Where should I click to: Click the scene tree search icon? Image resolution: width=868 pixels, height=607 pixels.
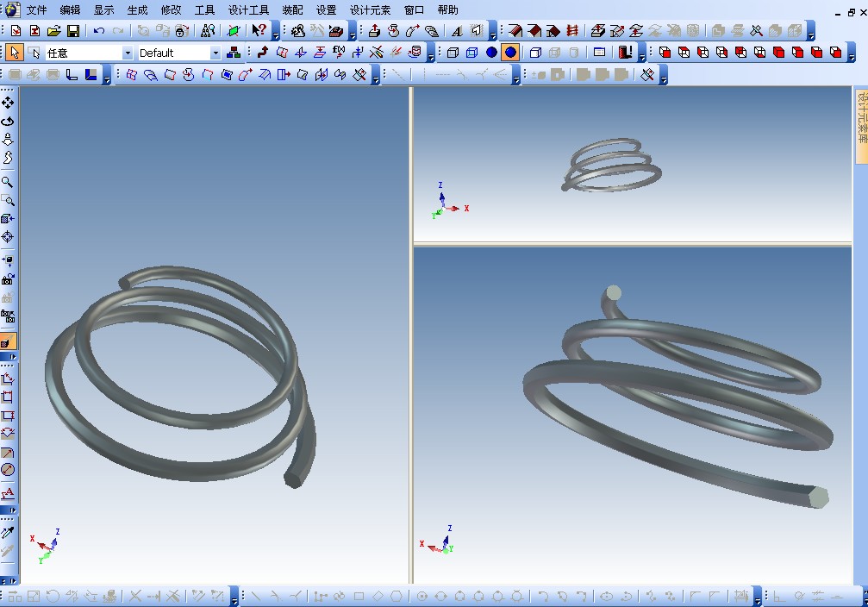[208, 30]
